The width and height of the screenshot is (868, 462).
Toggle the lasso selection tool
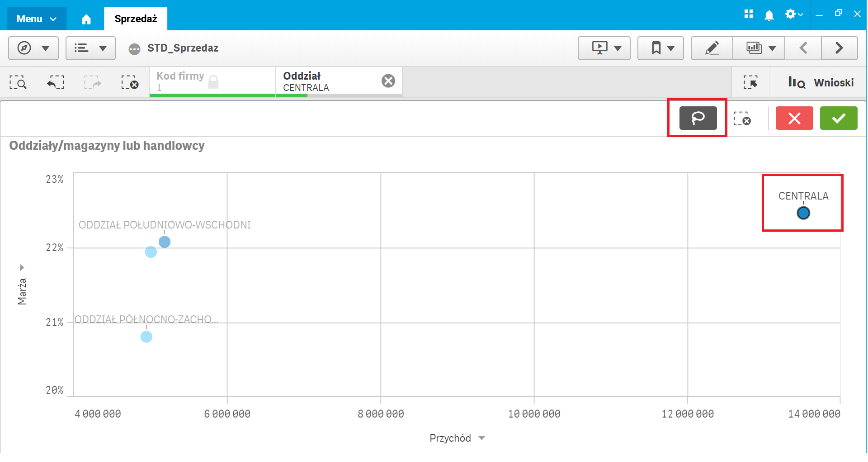click(698, 118)
